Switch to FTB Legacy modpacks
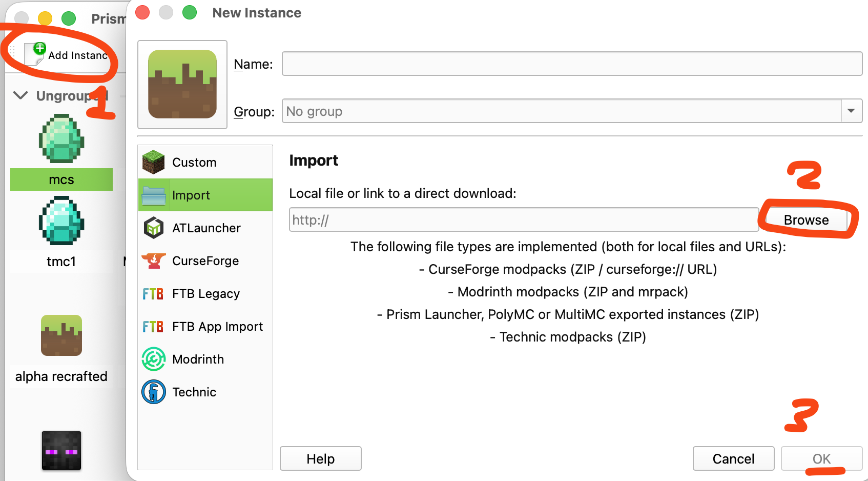This screenshot has height=481, width=868. 205,293
